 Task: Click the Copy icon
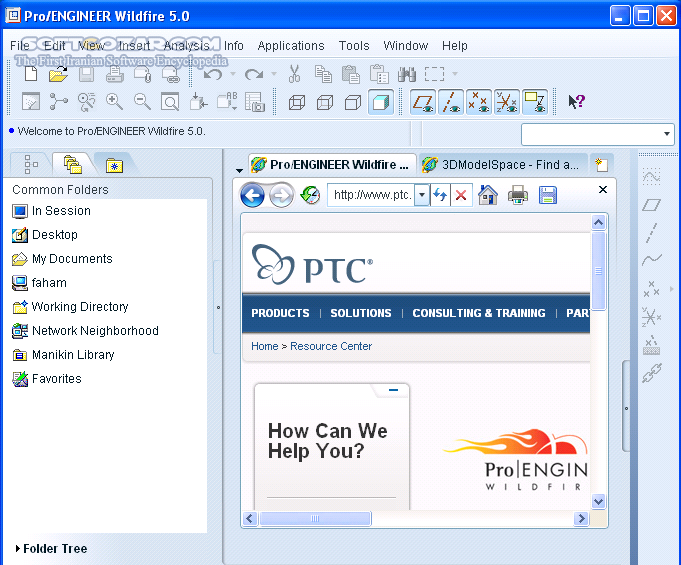coord(323,74)
